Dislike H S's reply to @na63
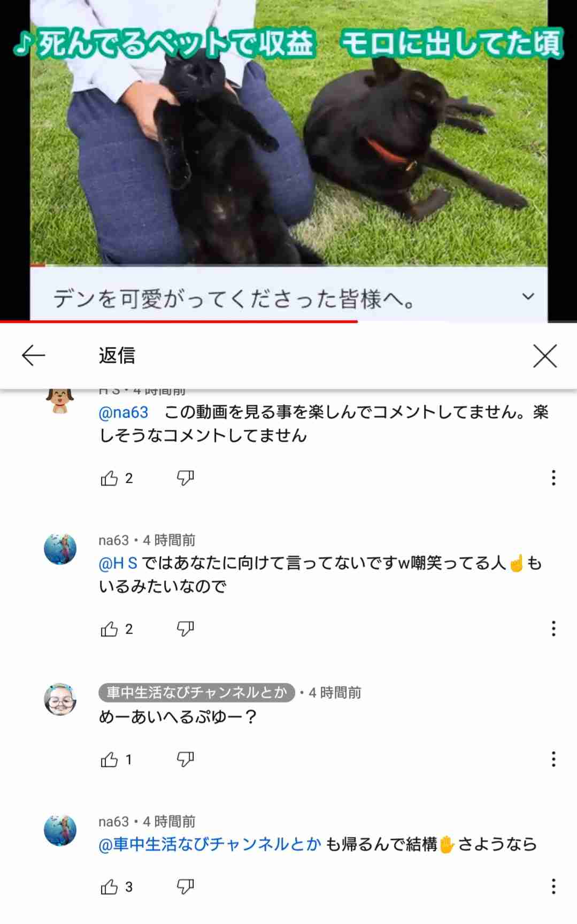 (185, 478)
